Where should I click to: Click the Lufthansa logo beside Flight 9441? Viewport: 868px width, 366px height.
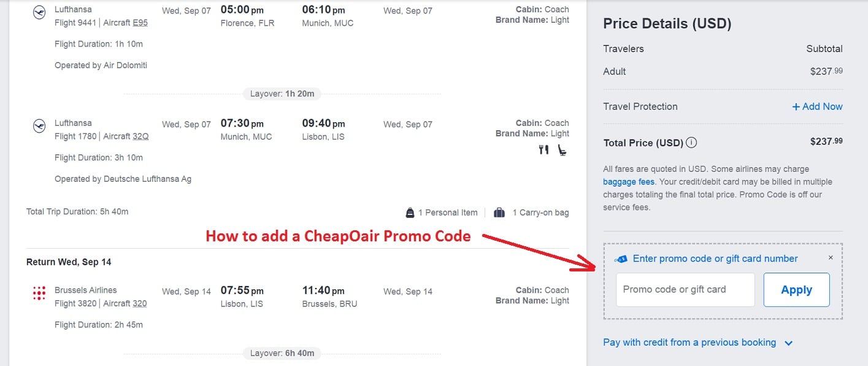coord(39,13)
